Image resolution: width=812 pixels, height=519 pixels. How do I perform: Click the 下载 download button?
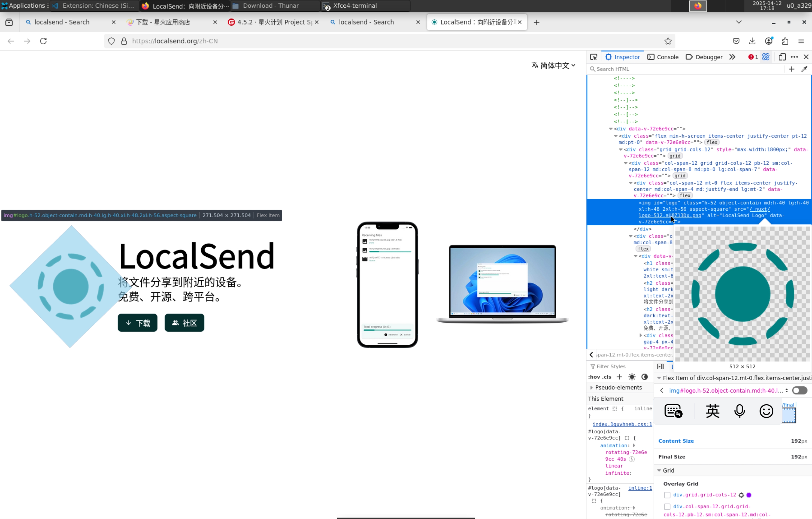coord(138,323)
